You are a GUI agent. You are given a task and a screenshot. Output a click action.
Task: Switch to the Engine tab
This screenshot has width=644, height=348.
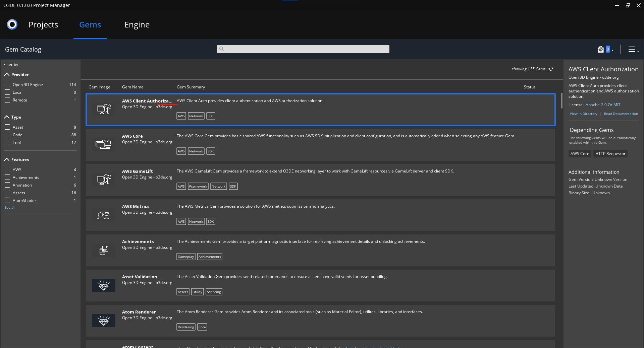137,24
